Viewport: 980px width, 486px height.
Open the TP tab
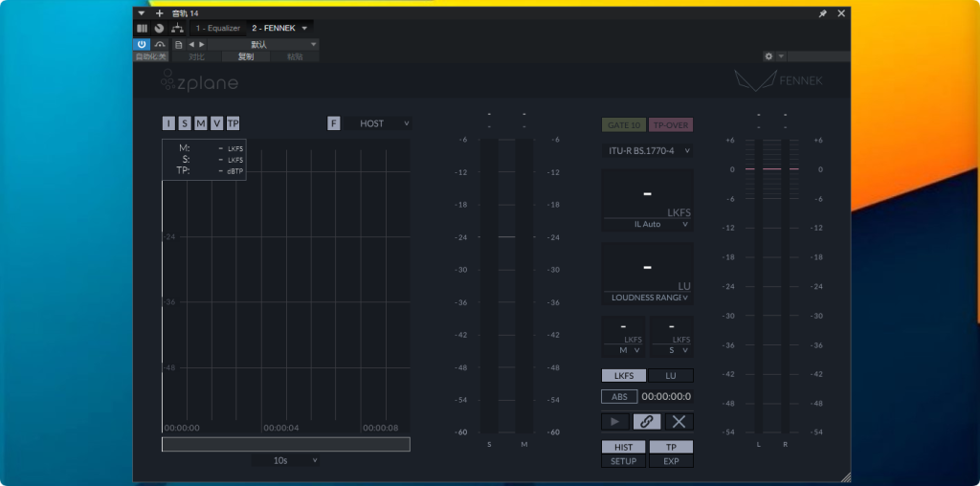(x=671, y=448)
